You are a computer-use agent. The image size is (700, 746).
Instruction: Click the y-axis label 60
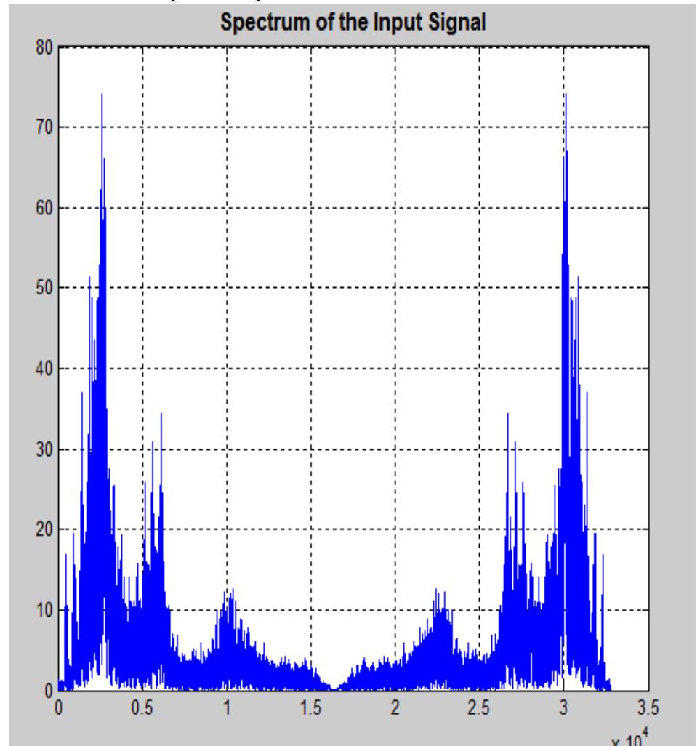click(x=44, y=208)
